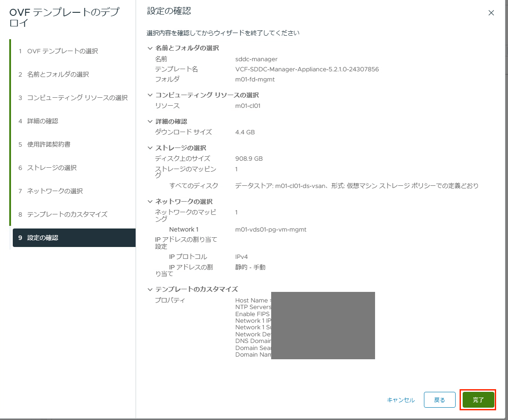Click download size 4.4 GB
This screenshot has width=508, height=420.
click(x=245, y=132)
